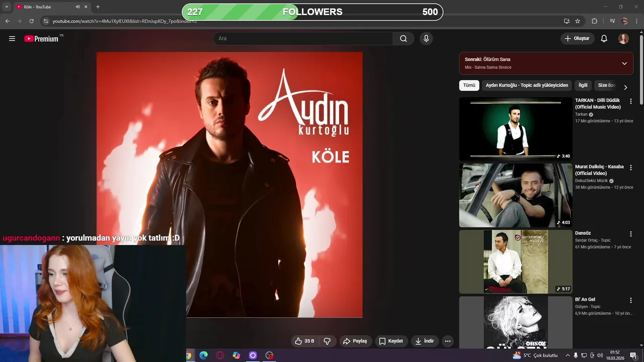
Task: Save the video with Kaydet
Action: [391, 341]
